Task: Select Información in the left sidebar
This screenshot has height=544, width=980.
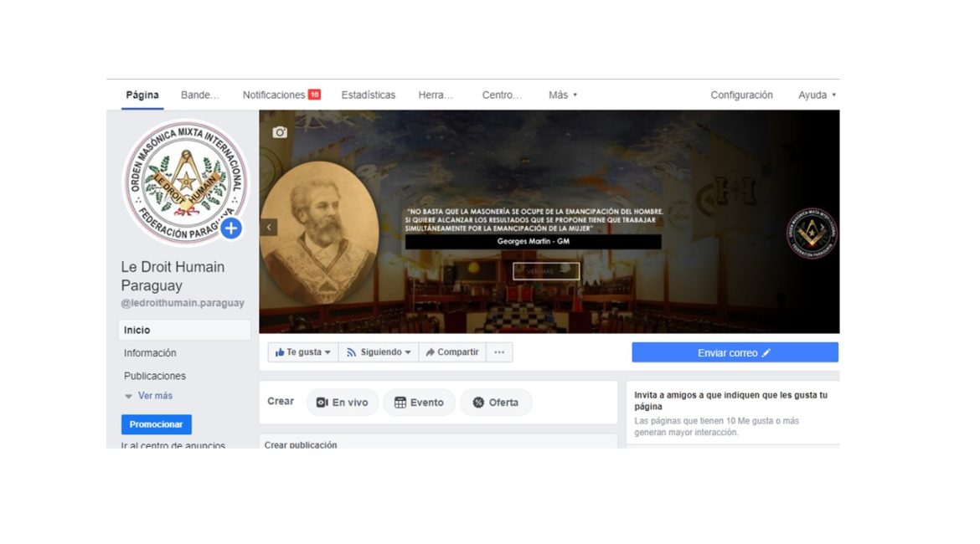Action: point(150,353)
